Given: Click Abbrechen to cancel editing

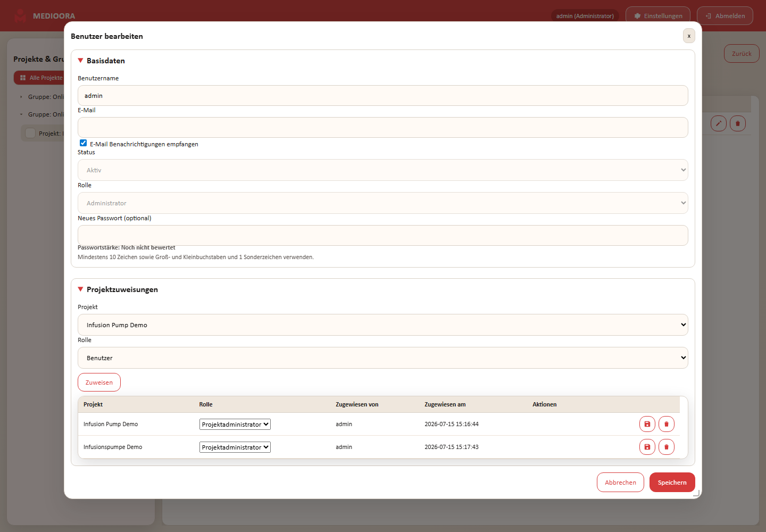Looking at the screenshot, I should 620,483.
